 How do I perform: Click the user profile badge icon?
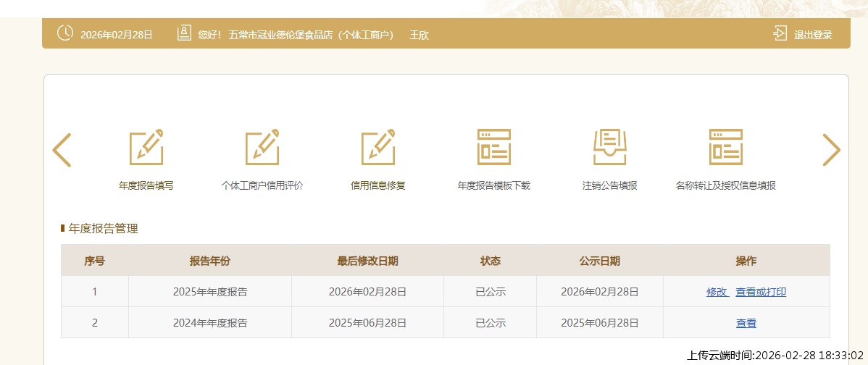pos(184,33)
